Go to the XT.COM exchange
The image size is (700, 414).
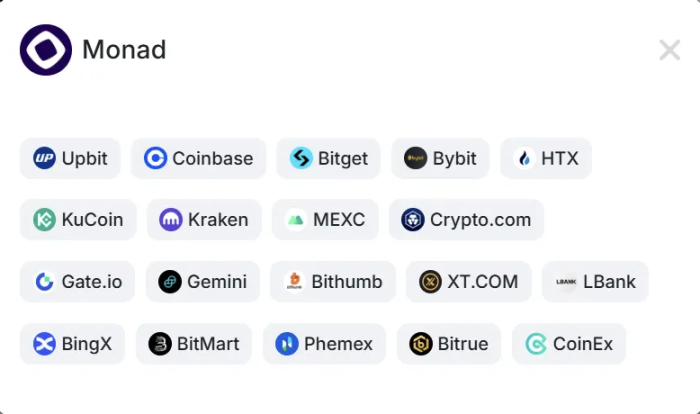468,282
